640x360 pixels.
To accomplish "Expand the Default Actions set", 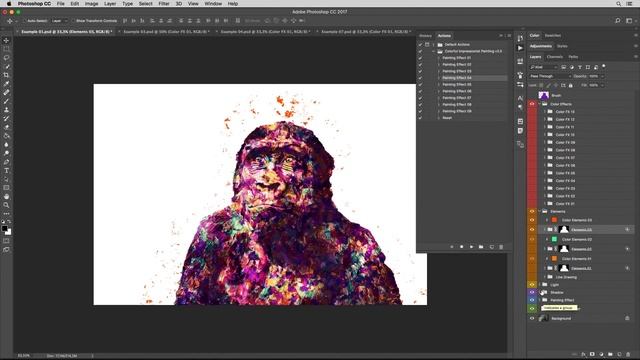I will [433, 44].
